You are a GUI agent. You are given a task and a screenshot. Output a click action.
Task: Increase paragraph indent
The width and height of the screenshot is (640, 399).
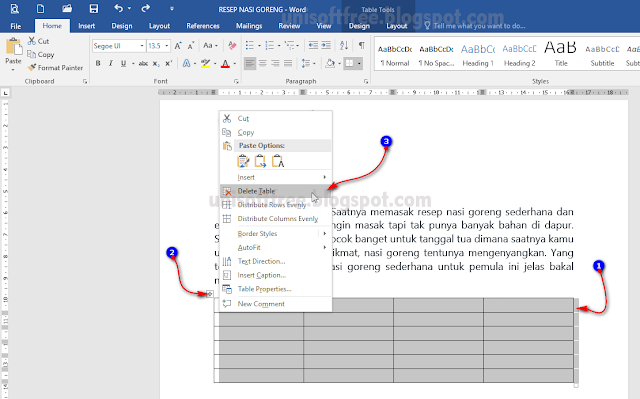coord(326,45)
